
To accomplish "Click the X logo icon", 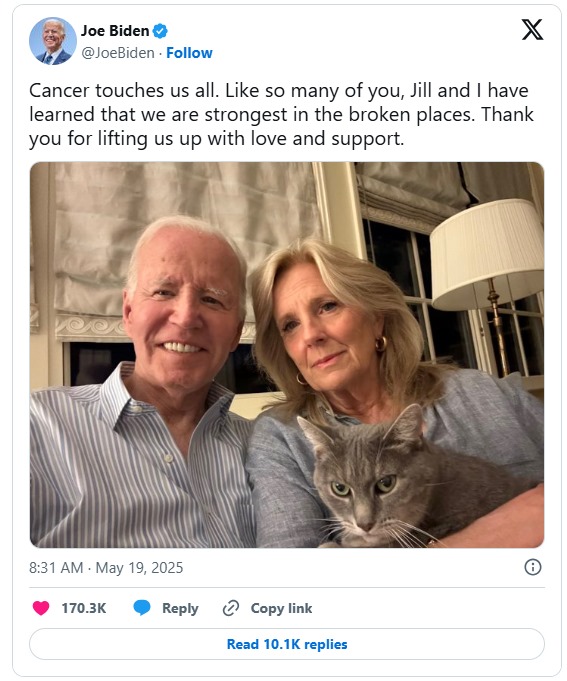I will [532, 30].
